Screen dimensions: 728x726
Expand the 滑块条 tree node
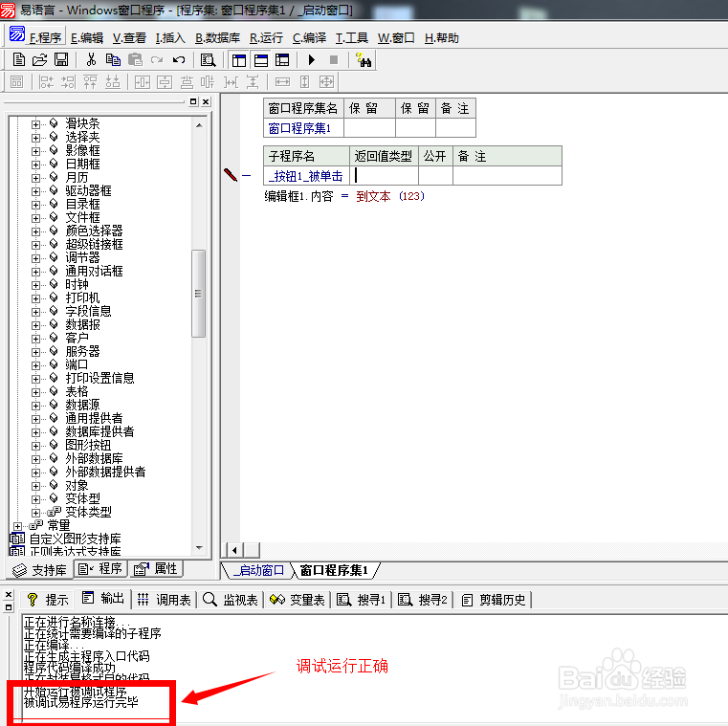click(x=35, y=124)
